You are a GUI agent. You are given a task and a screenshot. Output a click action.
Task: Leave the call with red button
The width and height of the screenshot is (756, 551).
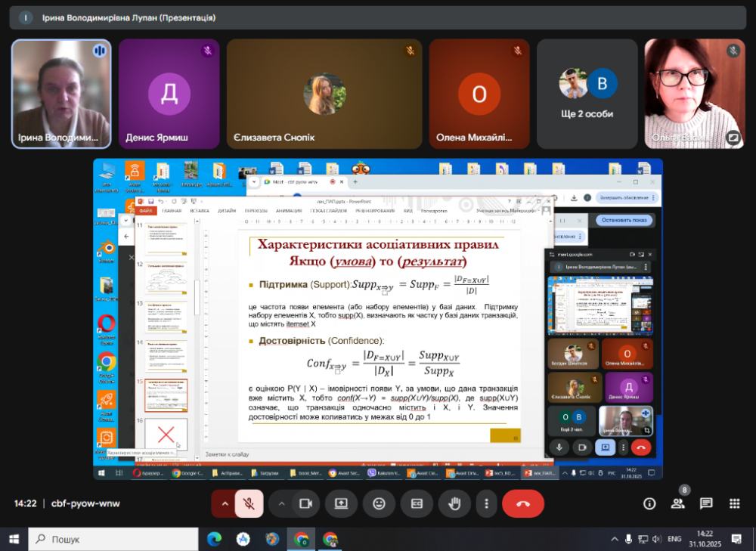(x=522, y=503)
